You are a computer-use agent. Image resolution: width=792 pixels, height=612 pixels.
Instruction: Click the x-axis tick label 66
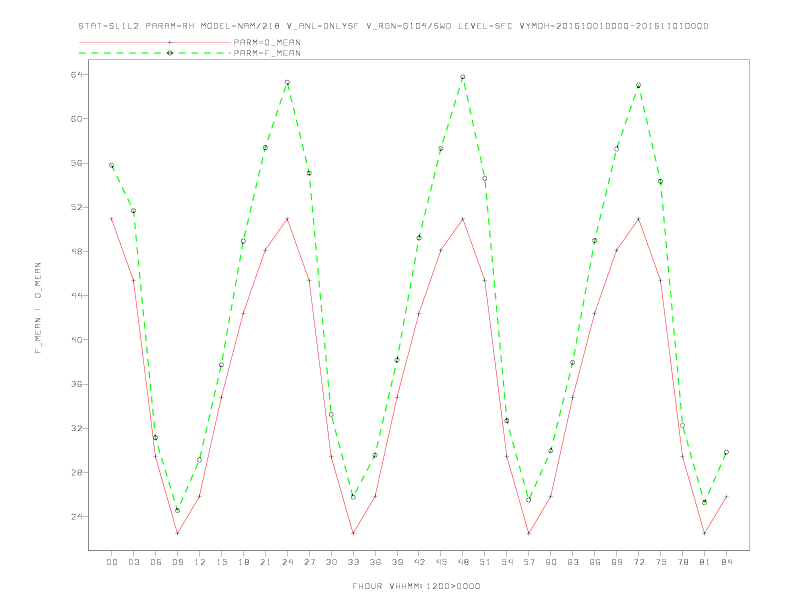click(x=595, y=562)
